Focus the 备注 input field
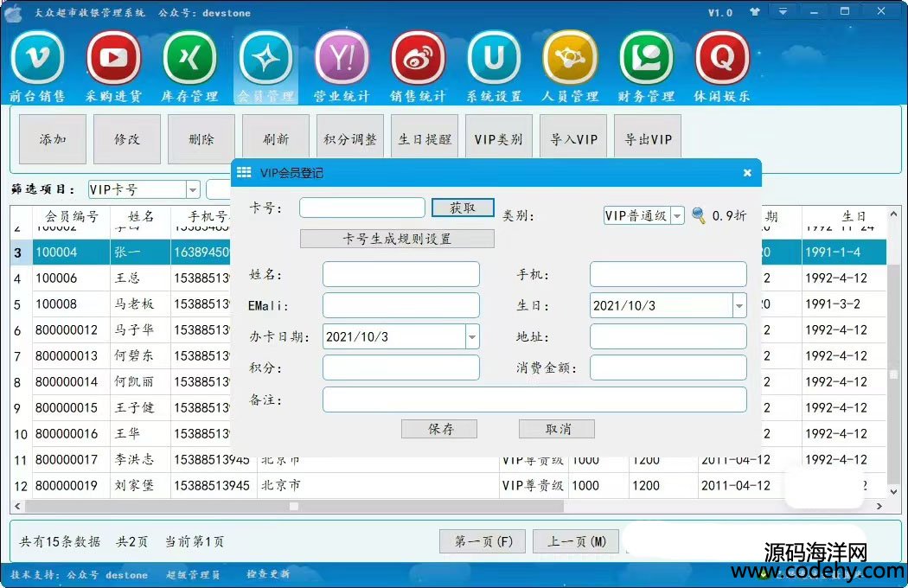This screenshot has height=588, width=908. click(x=534, y=399)
